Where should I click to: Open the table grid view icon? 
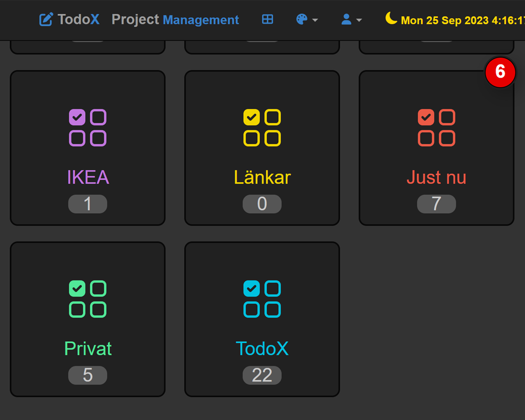[x=267, y=19]
